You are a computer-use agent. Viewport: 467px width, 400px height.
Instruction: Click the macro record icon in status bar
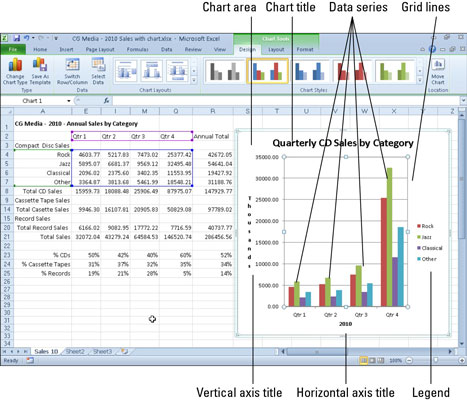click(30, 360)
